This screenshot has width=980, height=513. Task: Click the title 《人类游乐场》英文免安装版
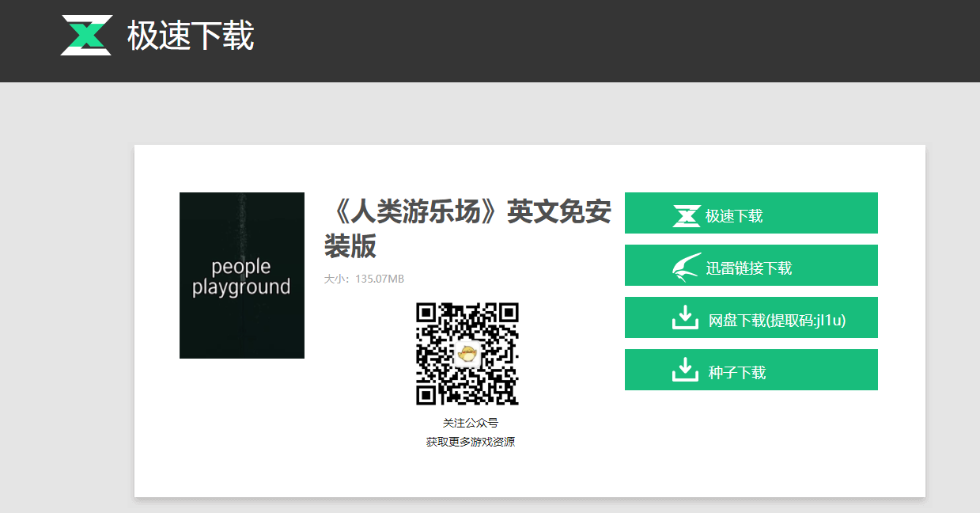point(467,229)
